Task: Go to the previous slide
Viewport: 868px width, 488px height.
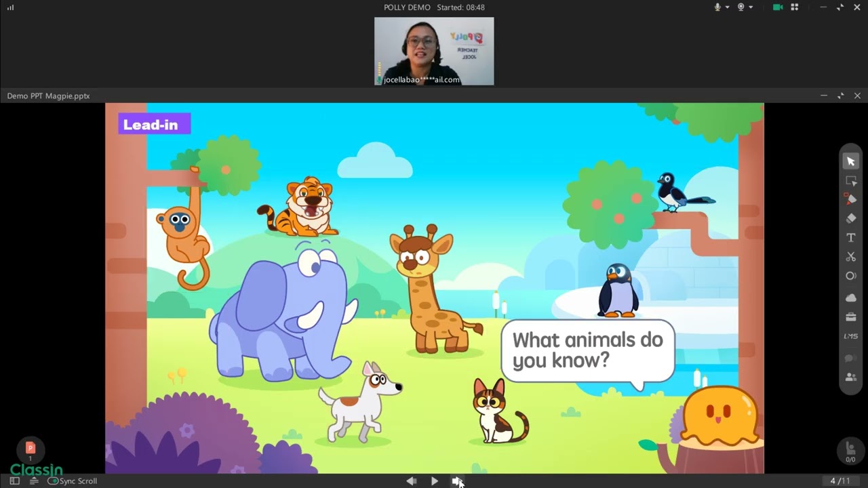Action: [x=411, y=481]
